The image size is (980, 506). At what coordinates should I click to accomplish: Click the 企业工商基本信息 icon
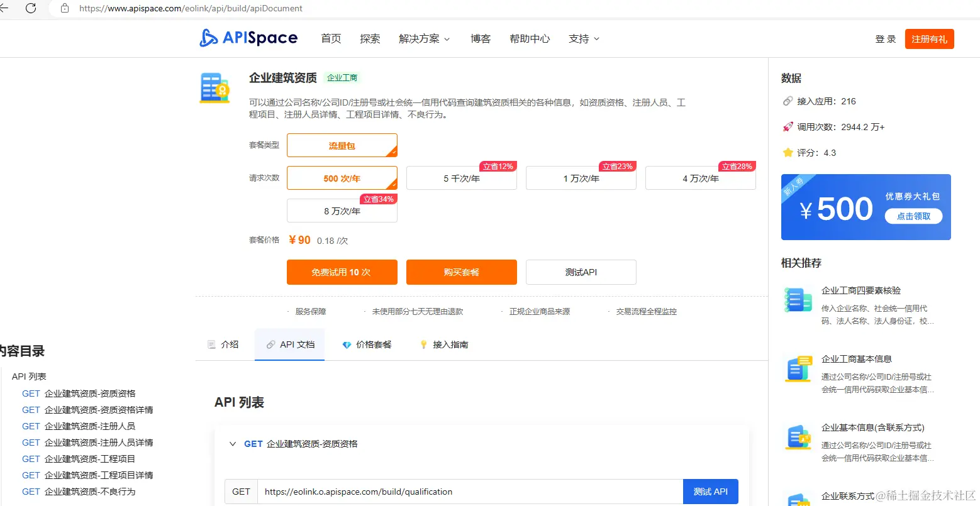click(798, 369)
